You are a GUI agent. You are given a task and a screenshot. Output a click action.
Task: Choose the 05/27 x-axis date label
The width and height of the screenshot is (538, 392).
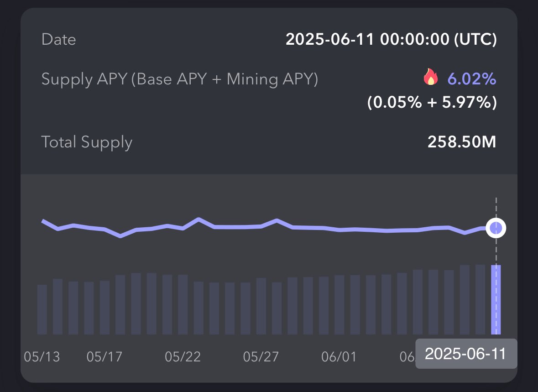point(261,356)
